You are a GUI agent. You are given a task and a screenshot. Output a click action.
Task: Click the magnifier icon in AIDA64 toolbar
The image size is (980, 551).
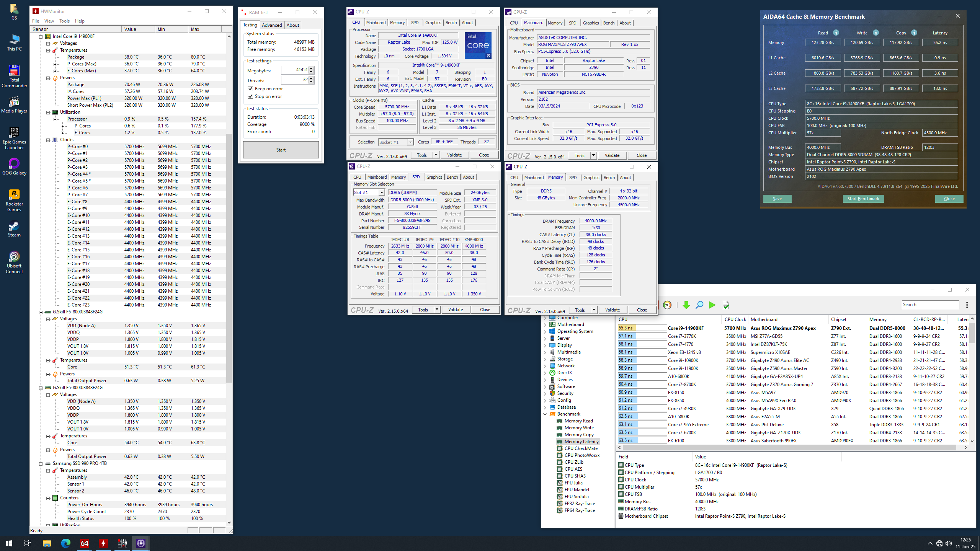[699, 305]
